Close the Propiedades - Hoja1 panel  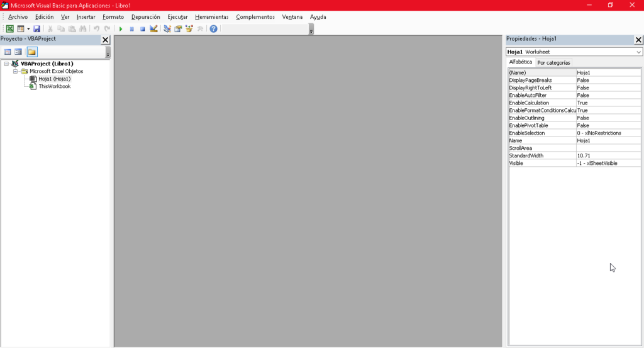coord(638,40)
